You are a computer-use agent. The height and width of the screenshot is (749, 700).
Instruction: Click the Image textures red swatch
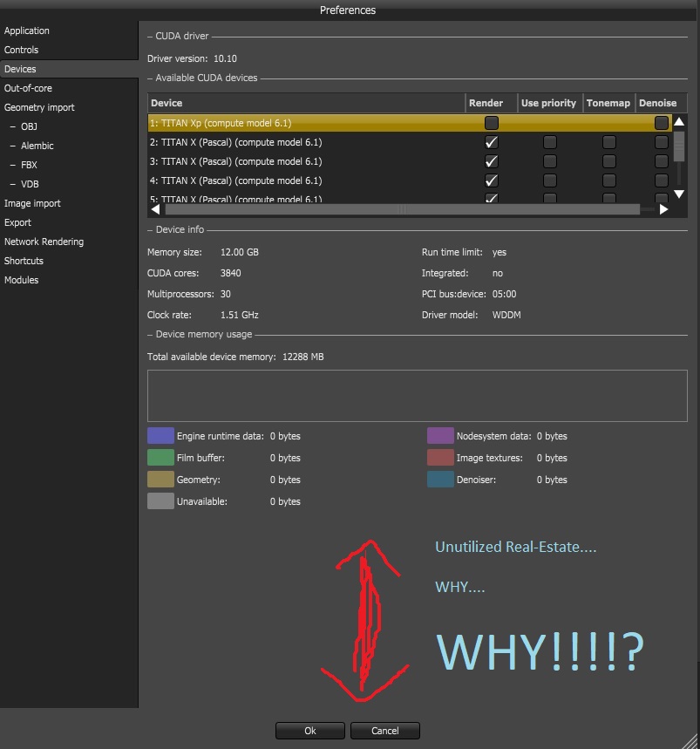pos(440,458)
